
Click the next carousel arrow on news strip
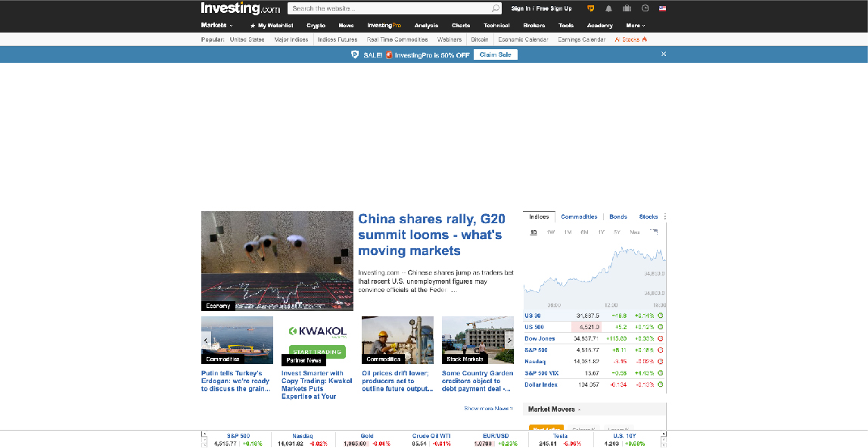(x=510, y=341)
